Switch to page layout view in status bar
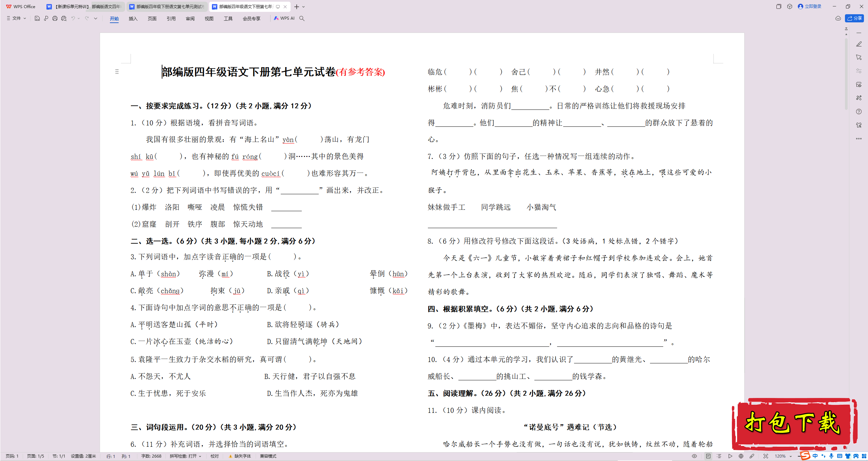The height and width of the screenshot is (461, 868). click(x=708, y=456)
